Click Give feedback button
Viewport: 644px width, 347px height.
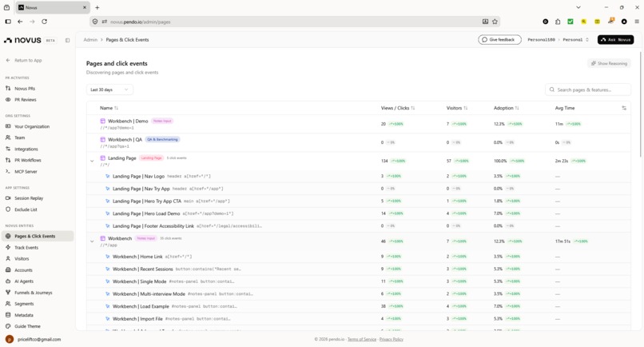[x=499, y=39]
